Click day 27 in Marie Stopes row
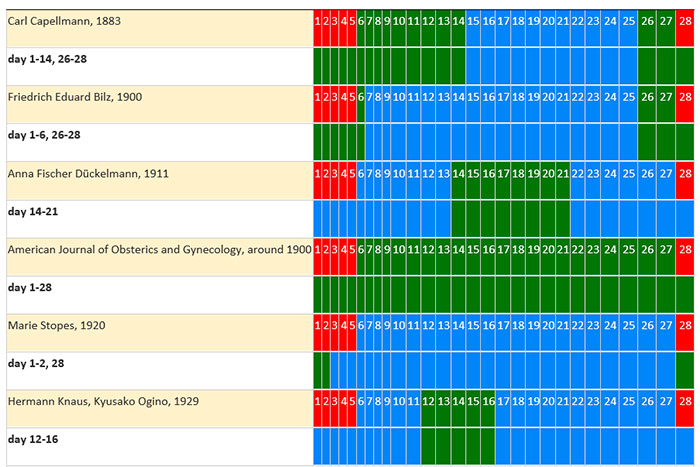Image resolution: width=700 pixels, height=467 pixels. pyautogui.click(x=666, y=325)
